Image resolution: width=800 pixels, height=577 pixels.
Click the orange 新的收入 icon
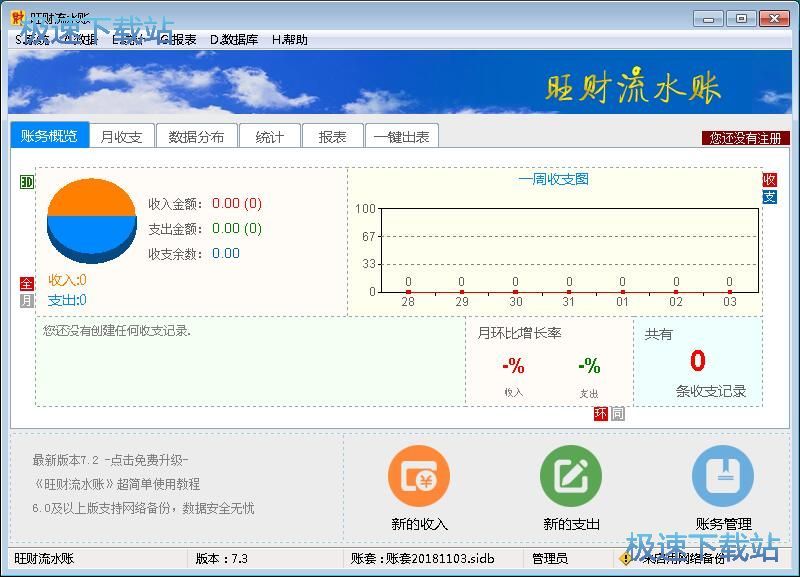coord(419,476)
